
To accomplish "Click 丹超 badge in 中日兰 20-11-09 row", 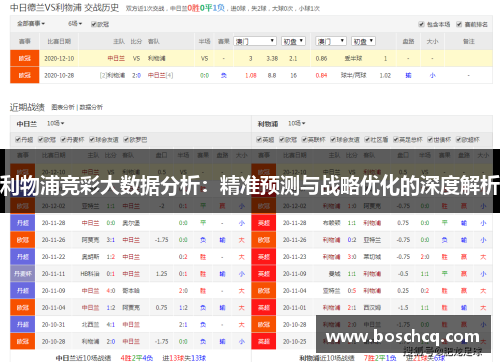I will 23,291.
